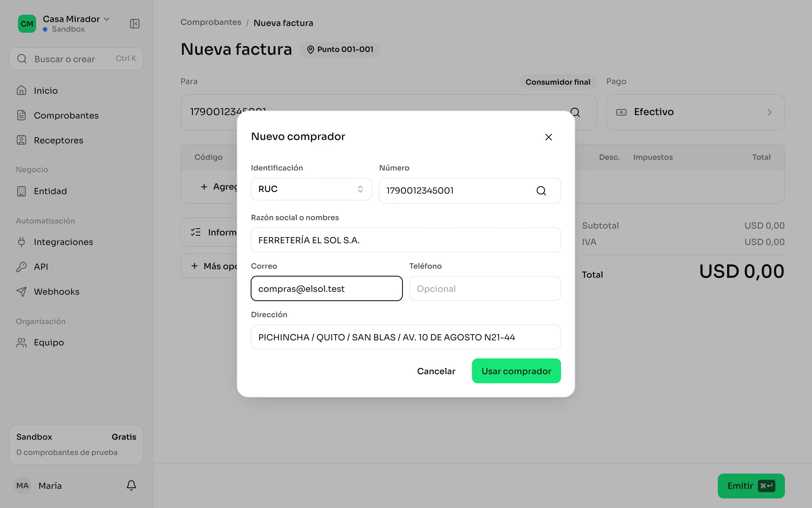
Task: Close the Nuevo comprador dialog
Action: 548,137
